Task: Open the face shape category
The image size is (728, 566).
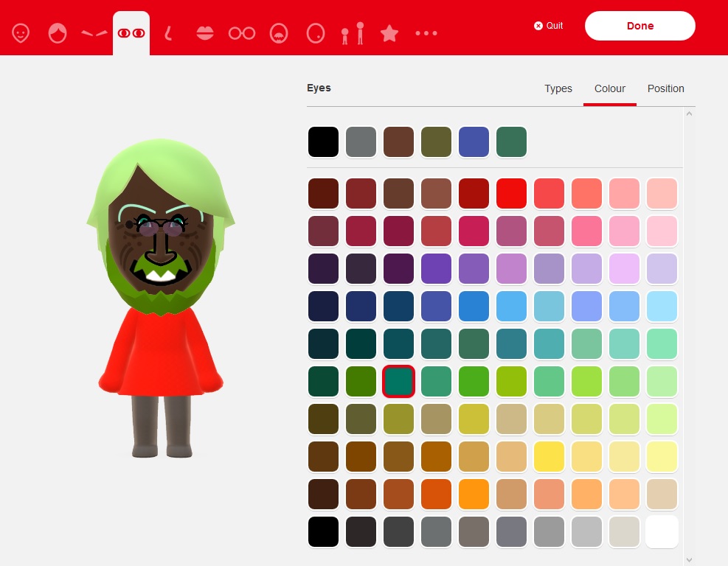Action: 21,33
